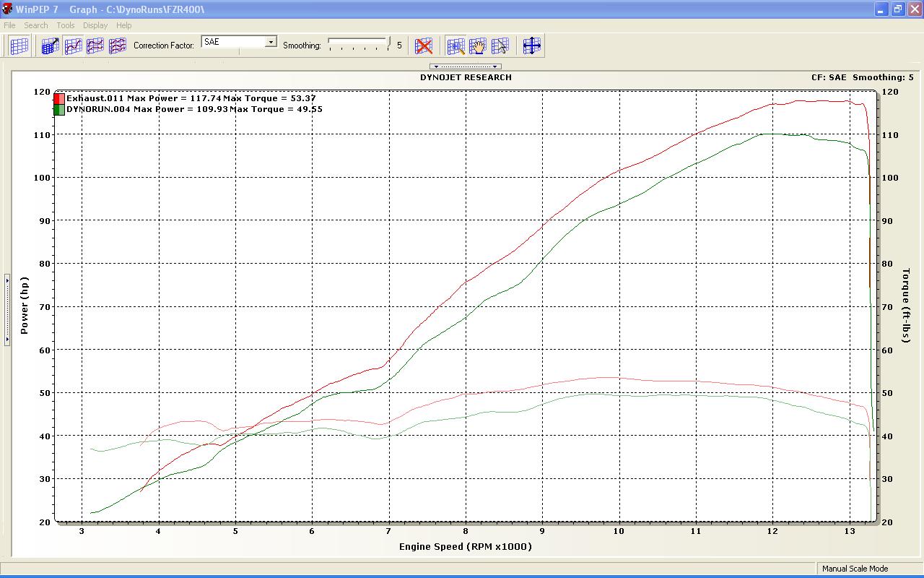Viewport: 924px width, 578px height.
Task: Click the Torque (ft-lbs) axis label
Action: (x=906, y=306)
